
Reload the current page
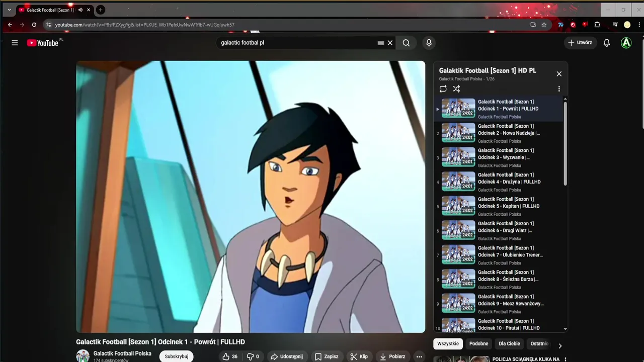coord(34,25)
